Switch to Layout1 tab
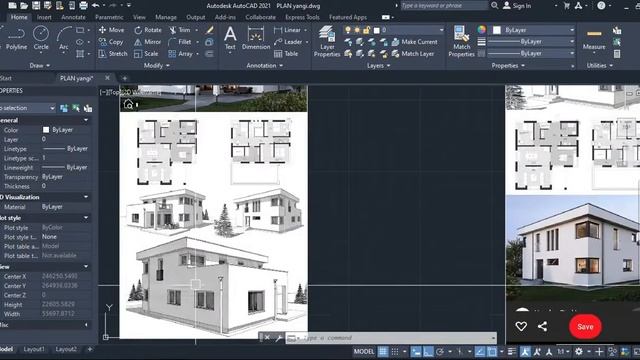Viewport: 640px width, 360px height. click(34, 349)
